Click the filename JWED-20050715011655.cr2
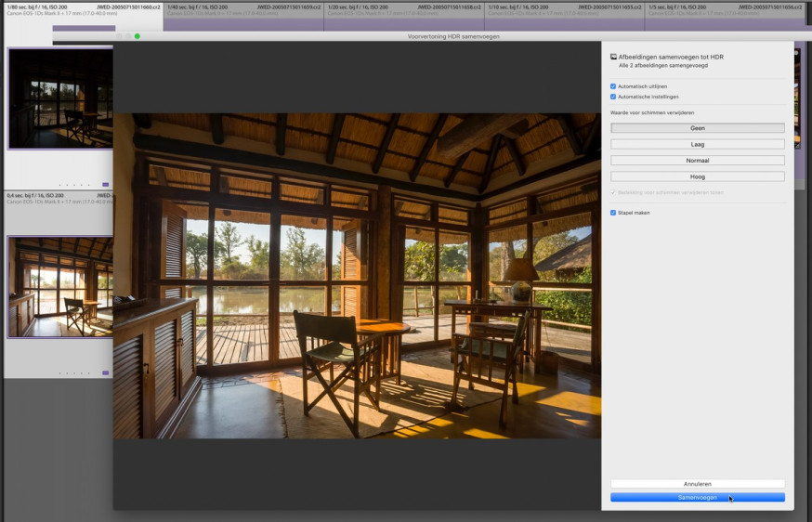The width and height of the screenshot is (812, 522). 610,7
